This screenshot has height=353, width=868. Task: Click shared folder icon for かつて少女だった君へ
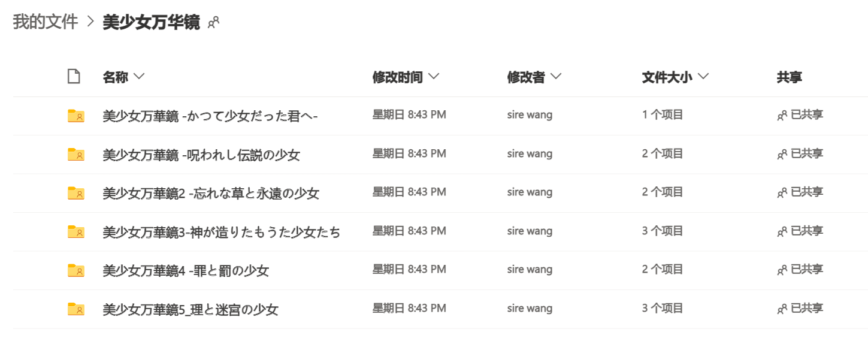76,116
